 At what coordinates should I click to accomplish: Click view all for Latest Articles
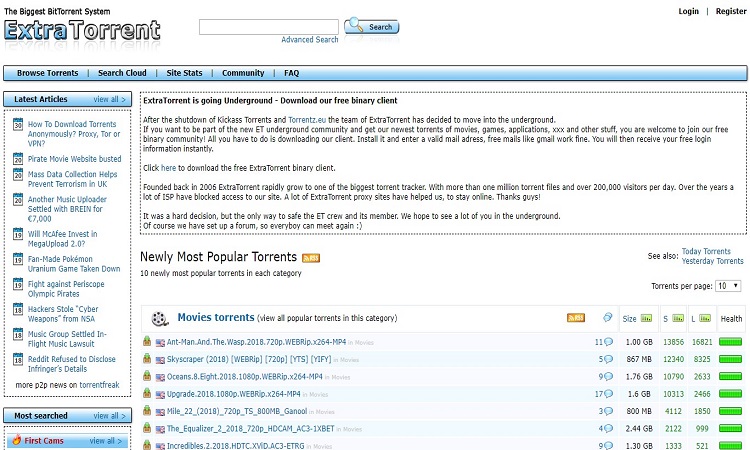click(110, 99)
